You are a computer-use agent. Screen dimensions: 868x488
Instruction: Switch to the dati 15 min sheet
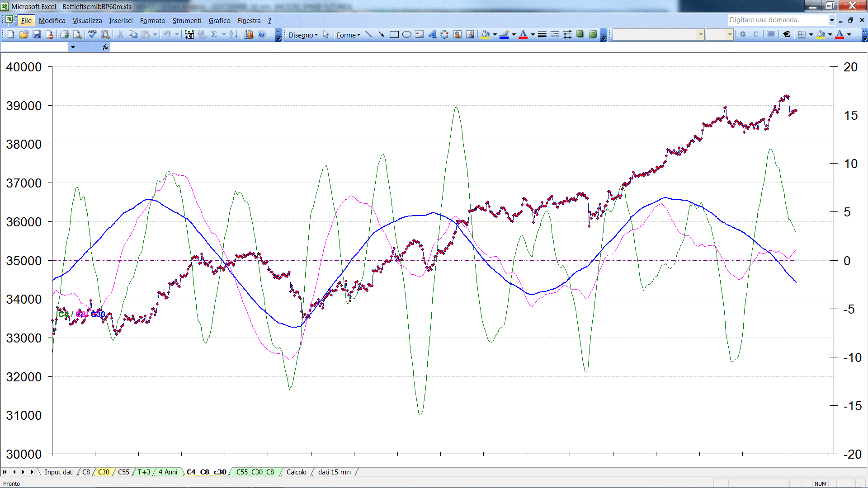(335, 472)
